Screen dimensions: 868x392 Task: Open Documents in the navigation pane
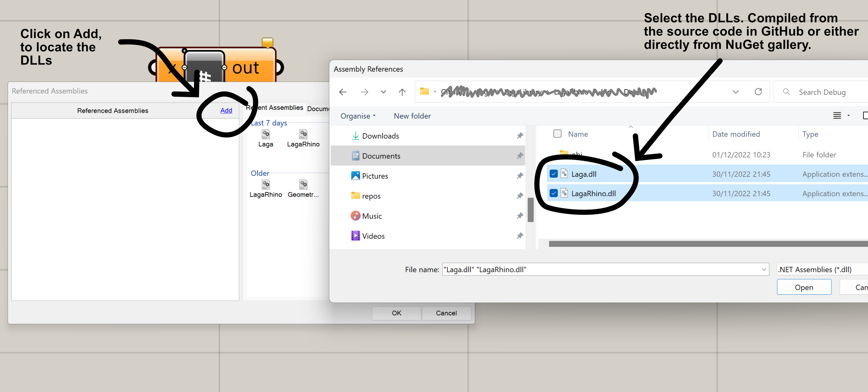[x=381, y=156]
